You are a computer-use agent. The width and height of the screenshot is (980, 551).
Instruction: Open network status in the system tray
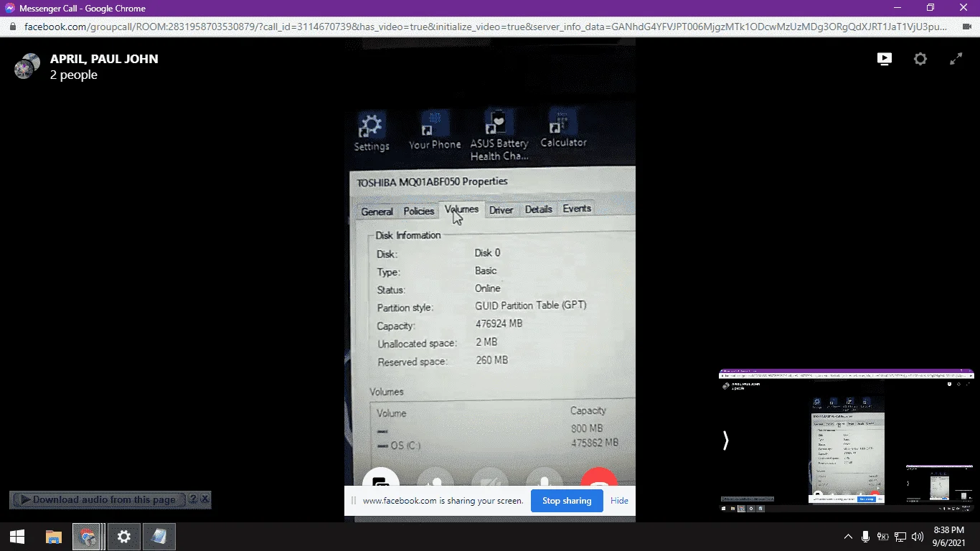coord(900,537)
